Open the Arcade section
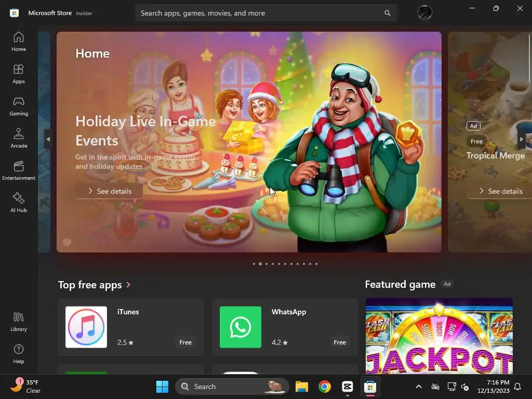The image size is (532, 399). pos(19,138)
